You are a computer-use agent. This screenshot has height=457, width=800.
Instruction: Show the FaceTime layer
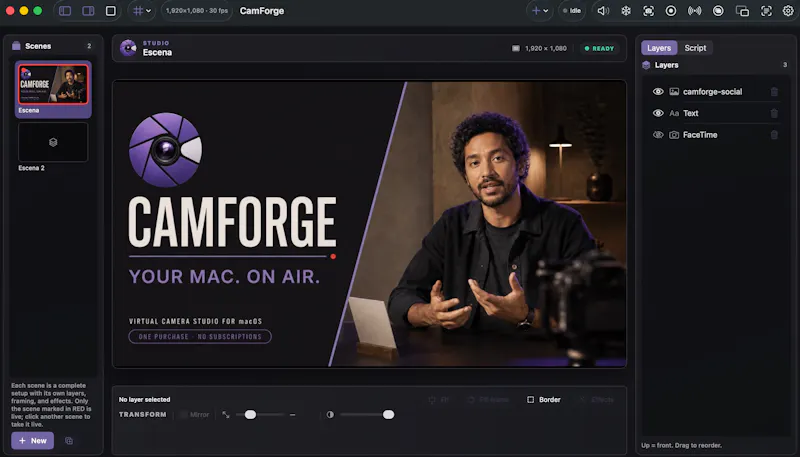tap(658, 135)
